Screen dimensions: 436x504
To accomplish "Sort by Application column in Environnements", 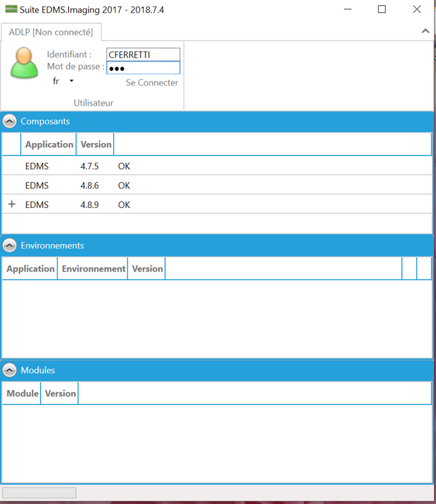I will (x=30, y=268).
